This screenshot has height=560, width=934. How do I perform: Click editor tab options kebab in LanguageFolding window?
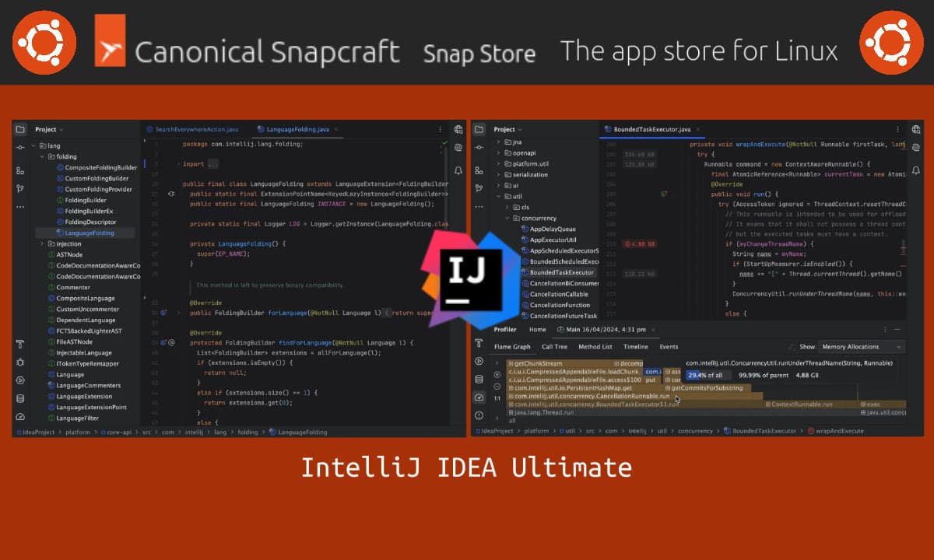[x=441, y=129]
